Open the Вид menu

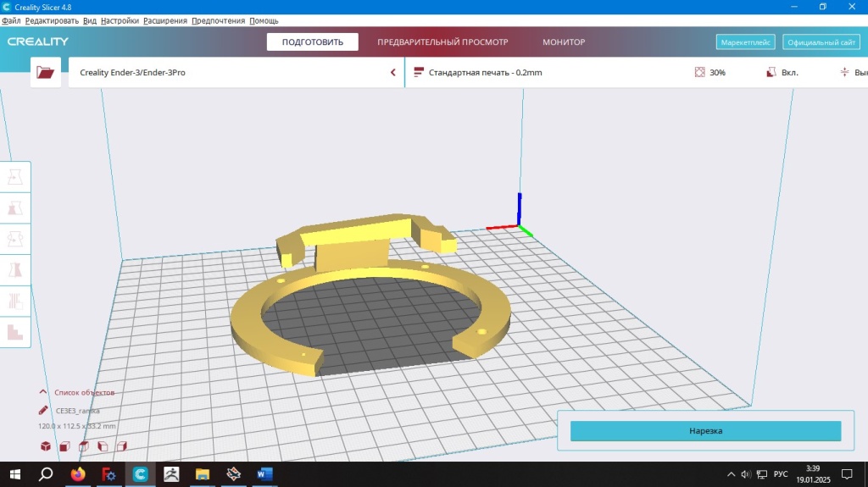click(x=90, y=20)
